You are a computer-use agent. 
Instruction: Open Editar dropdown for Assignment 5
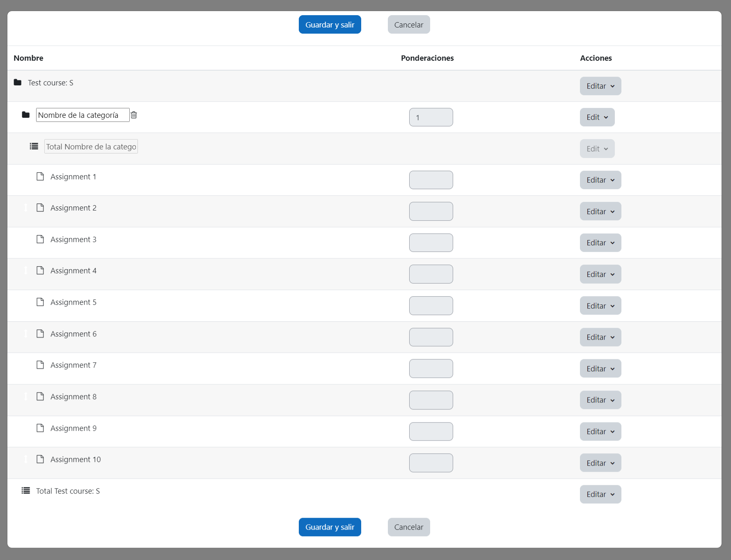point(600,306)
